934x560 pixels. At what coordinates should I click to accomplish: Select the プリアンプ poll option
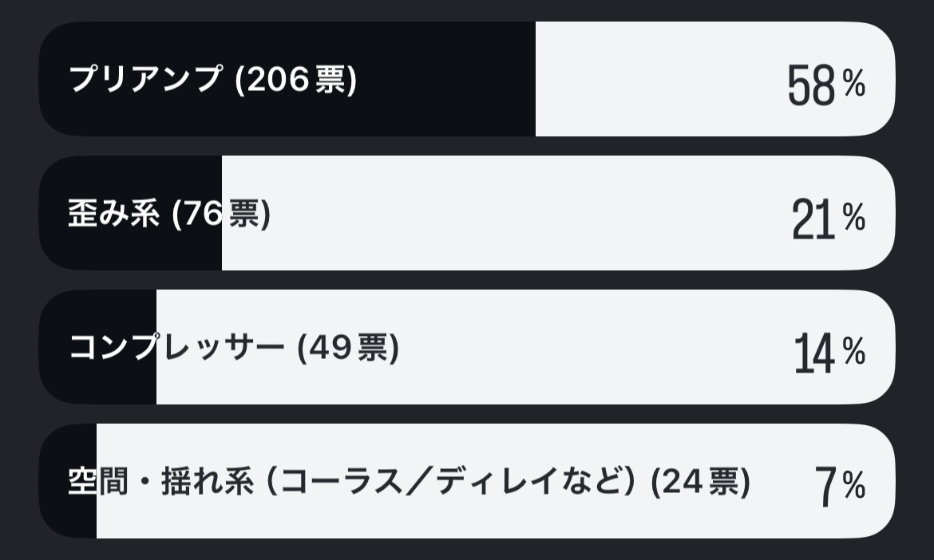pos(144,80)
